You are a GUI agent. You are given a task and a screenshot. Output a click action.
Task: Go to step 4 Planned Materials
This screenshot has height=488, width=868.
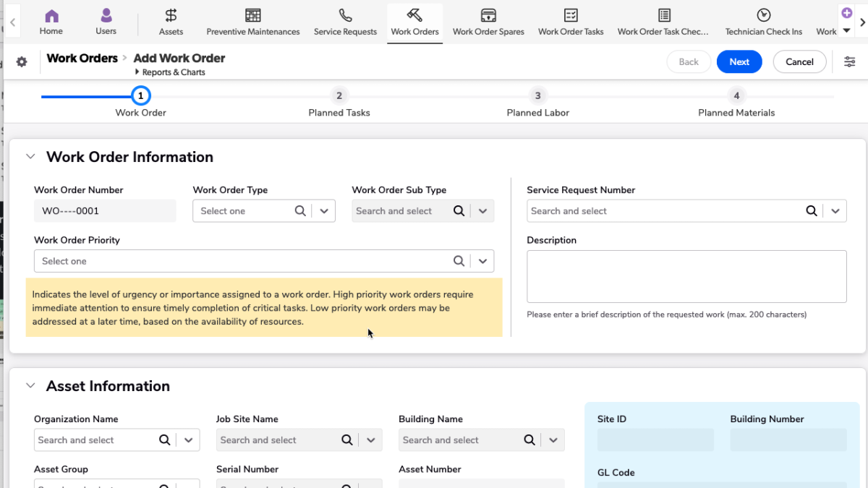[x=736, y=96]
